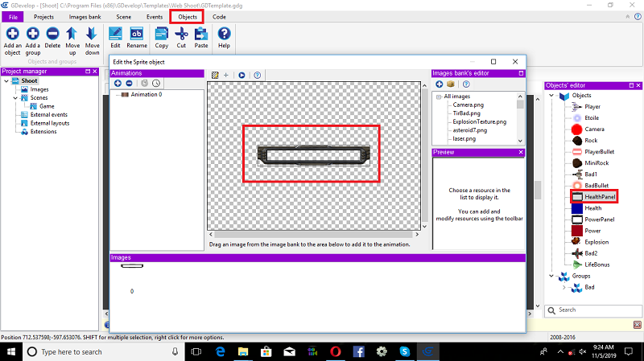Select External layouts in Project manager
The height and width of the screenshot is (361, 644).
pyautogui.click(x=50, y=123)
